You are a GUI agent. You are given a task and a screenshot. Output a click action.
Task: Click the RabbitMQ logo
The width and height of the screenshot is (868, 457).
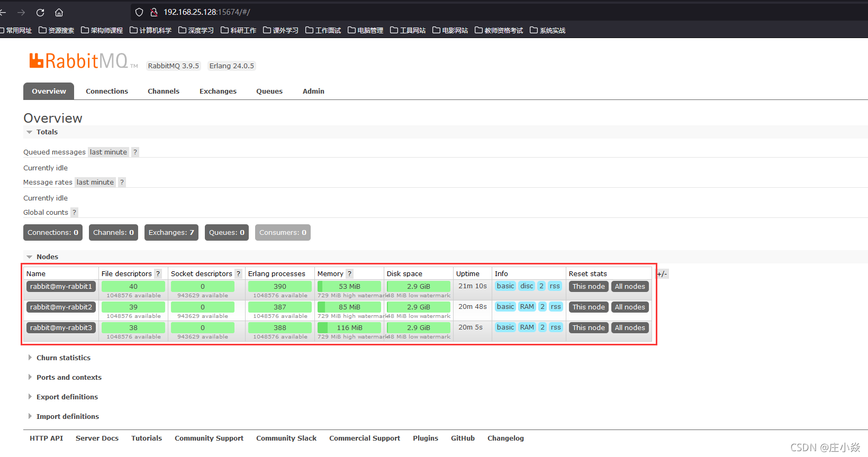(x=83, y=61)
